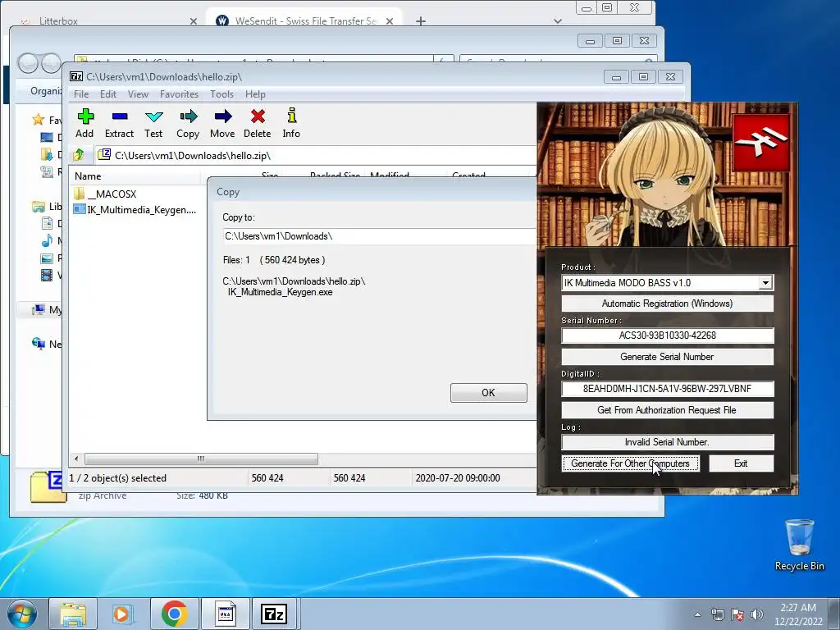The height and width of the screenshot is (630, 840).
Task: Click the Delete toolbar icon
Action: (257, 123)
